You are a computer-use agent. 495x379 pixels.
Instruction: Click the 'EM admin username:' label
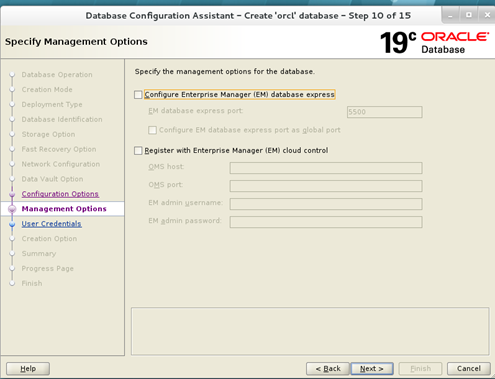pyautogui.click(x=185, y=203)
